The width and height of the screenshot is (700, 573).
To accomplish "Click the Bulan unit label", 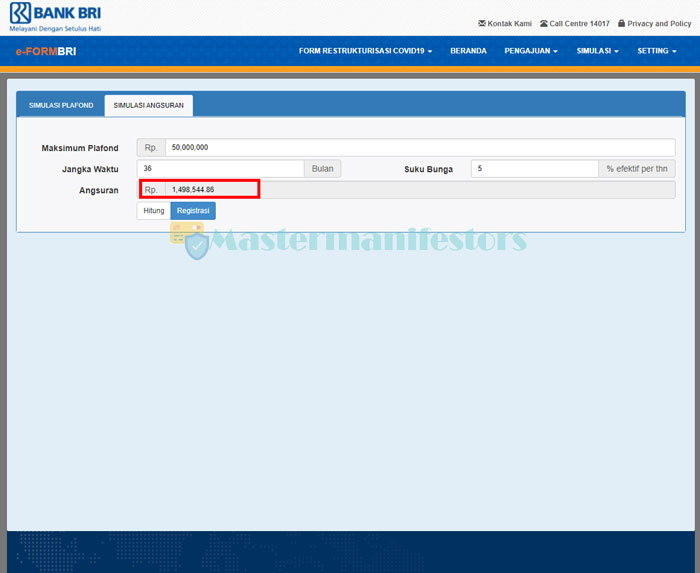I will (x=322, y=169).
